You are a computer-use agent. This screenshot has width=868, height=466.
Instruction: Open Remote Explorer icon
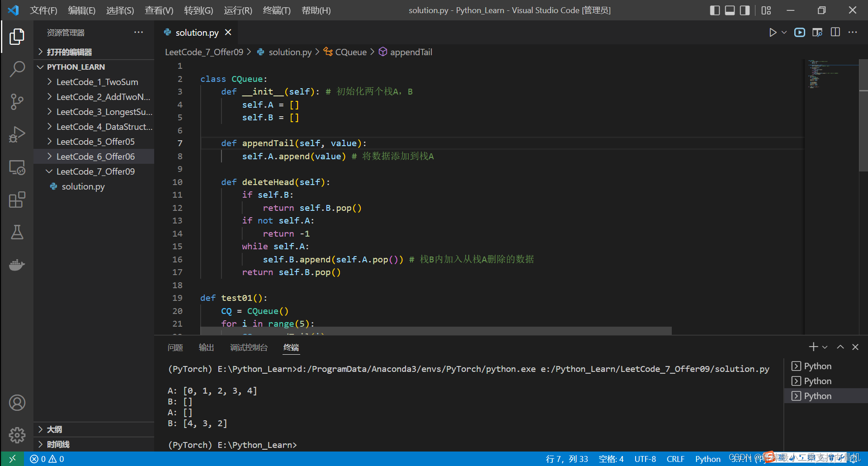click(x=17, y=167)
